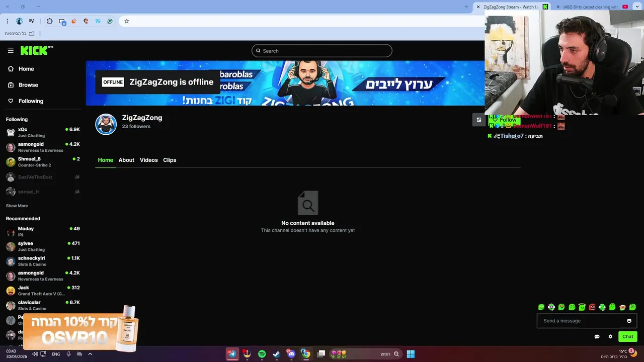Switch to Dirty carpet cleaning YouTube tab

[591, 7]
